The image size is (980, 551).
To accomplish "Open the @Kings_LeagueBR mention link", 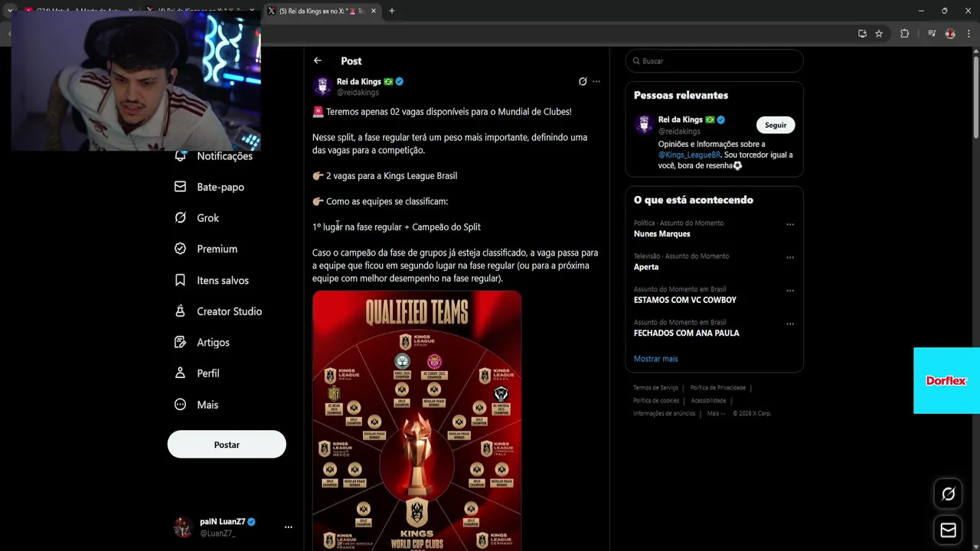I will (x=689, y=155).
